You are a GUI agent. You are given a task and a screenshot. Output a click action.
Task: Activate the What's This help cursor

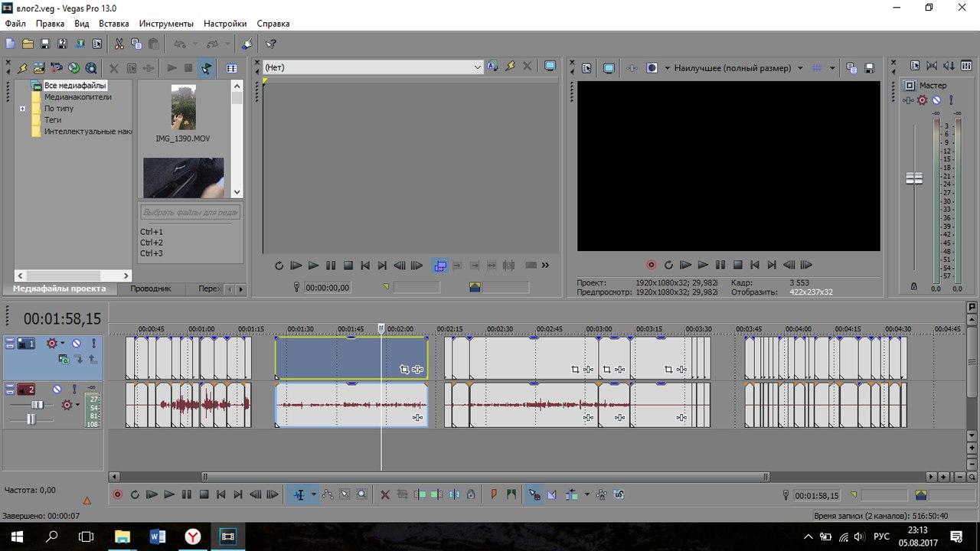[x=271, y=44]
